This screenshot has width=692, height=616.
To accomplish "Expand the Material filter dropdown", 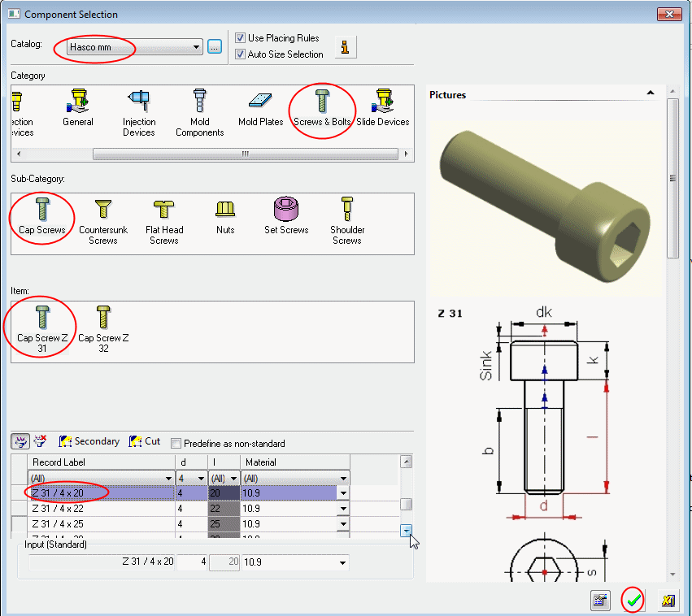I will point(343,479).
